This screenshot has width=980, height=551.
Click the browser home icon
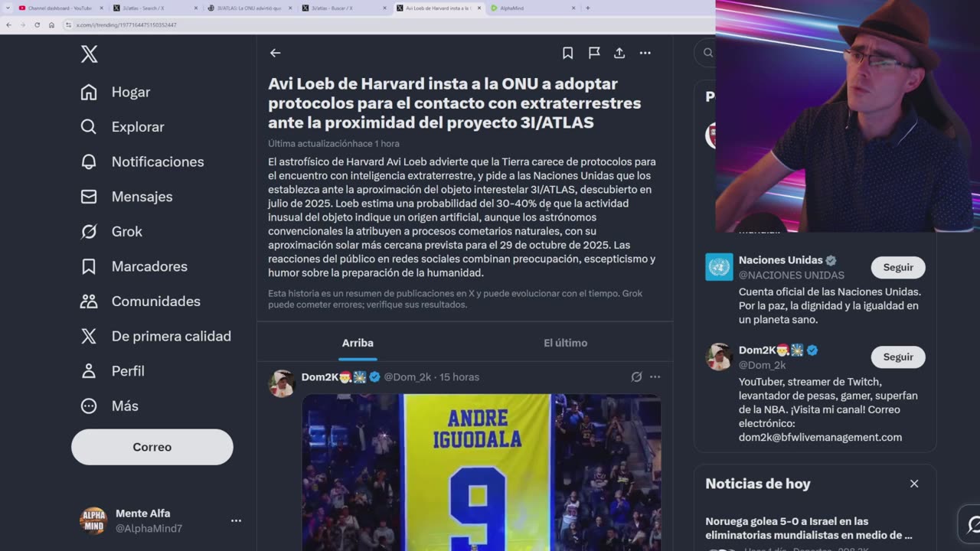51,24
